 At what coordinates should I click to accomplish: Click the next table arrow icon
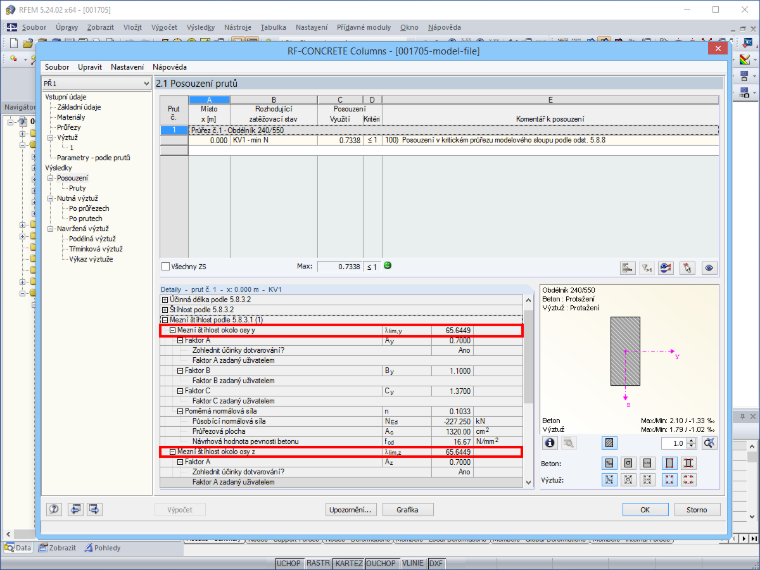[x=95, y=509]
